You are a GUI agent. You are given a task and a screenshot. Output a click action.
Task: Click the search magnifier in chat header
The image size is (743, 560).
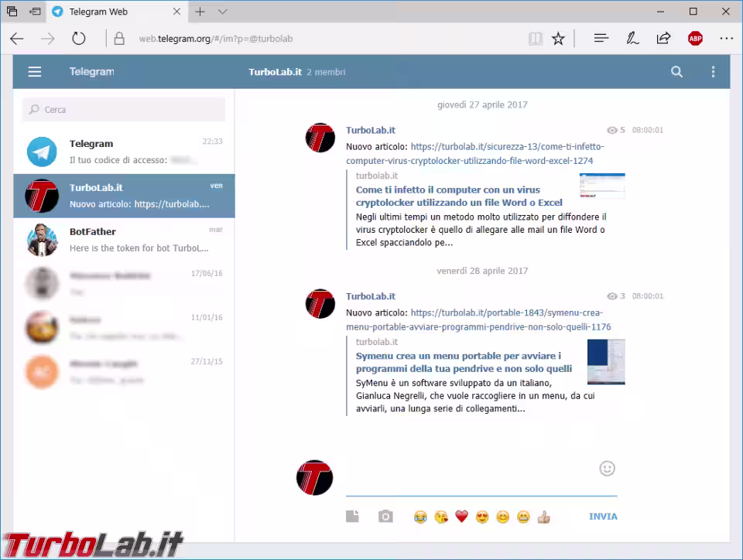[x=676, y=71]
